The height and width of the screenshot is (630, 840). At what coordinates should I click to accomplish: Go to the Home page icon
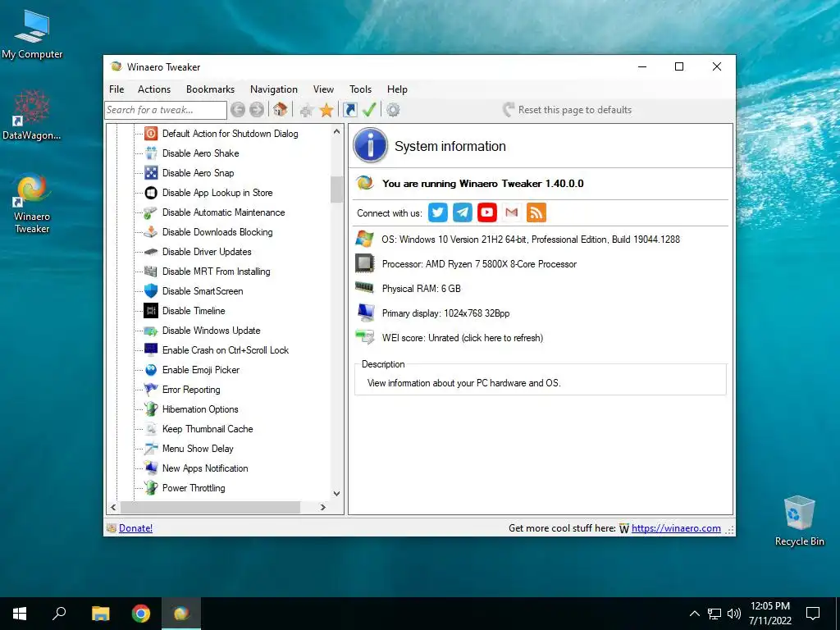click(x=281, y=110)
